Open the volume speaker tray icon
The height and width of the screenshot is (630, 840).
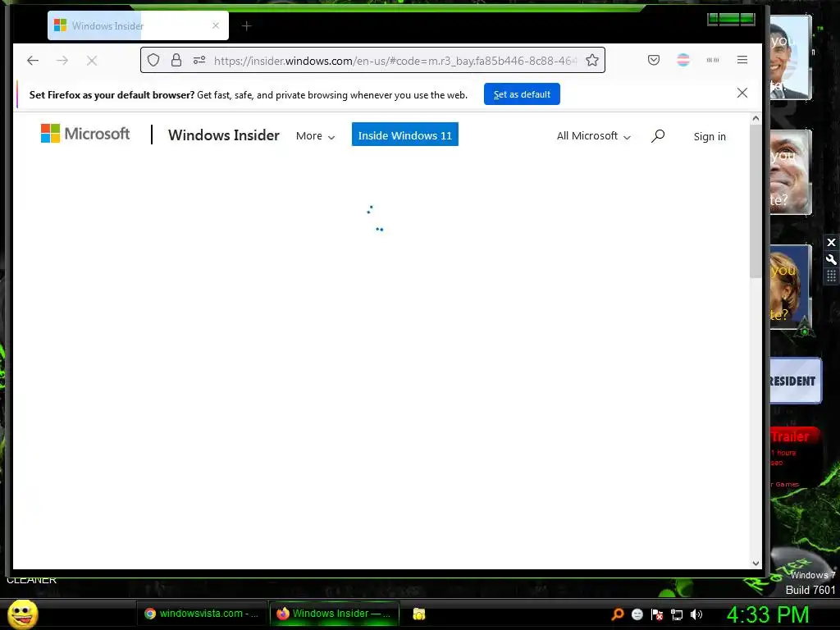[696, 614]
